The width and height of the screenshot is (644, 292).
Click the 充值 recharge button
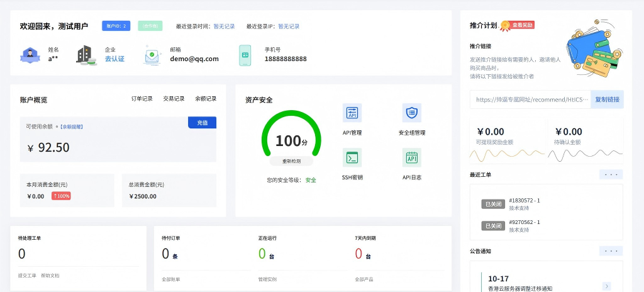(x=202, y=123)
